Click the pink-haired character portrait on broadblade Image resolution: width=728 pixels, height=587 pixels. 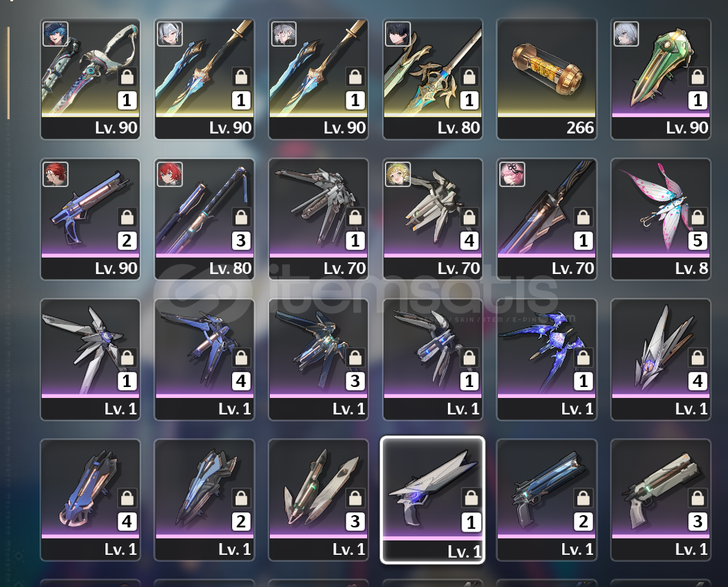(512, 174)
